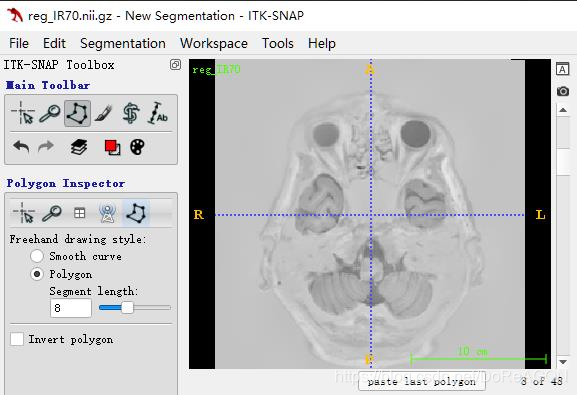Open Zoom Inspector magnifier tab
The height and width of the screenshot is (395, 577).
(52, 213)
